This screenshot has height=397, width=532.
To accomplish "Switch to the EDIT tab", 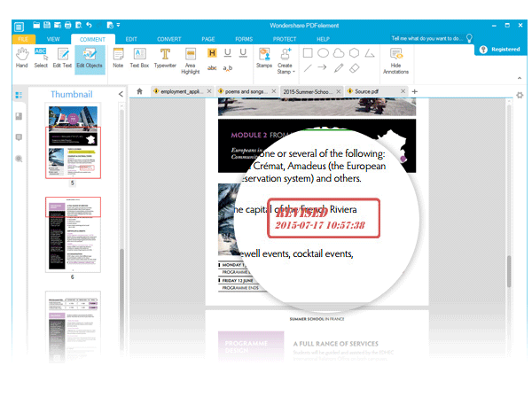I will 131,39.
